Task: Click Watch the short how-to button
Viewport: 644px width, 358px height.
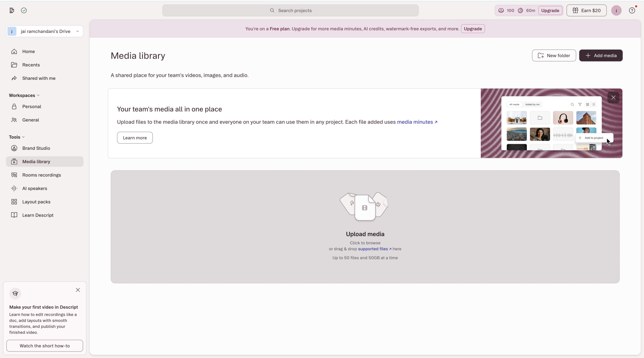Action: [45, 346]
